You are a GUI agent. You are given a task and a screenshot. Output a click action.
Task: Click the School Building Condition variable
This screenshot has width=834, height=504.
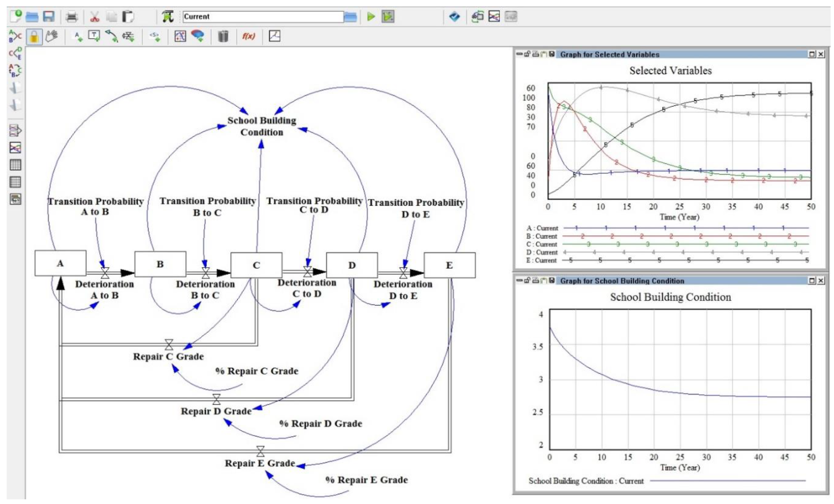tap(262, 126)
